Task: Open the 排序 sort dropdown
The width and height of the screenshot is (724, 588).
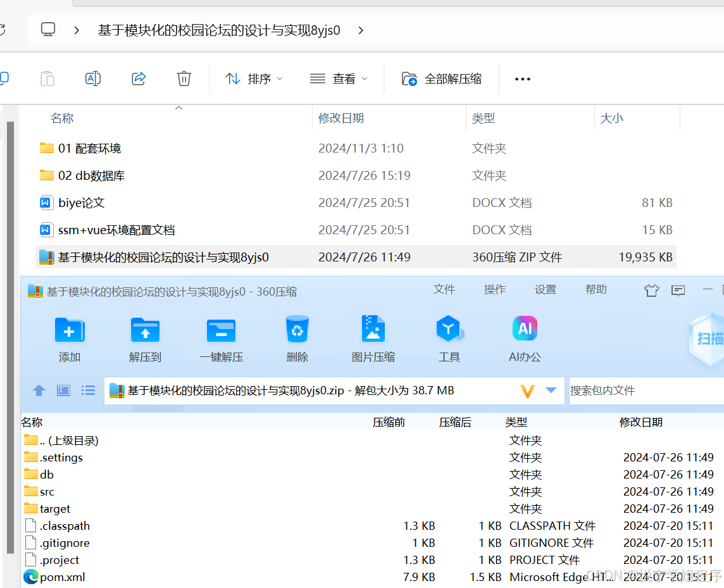Action: coord(254,79)
